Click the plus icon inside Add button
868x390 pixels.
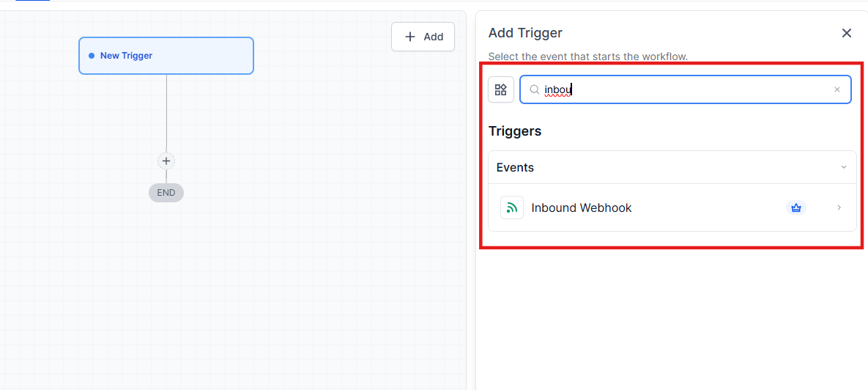point(410,37)
